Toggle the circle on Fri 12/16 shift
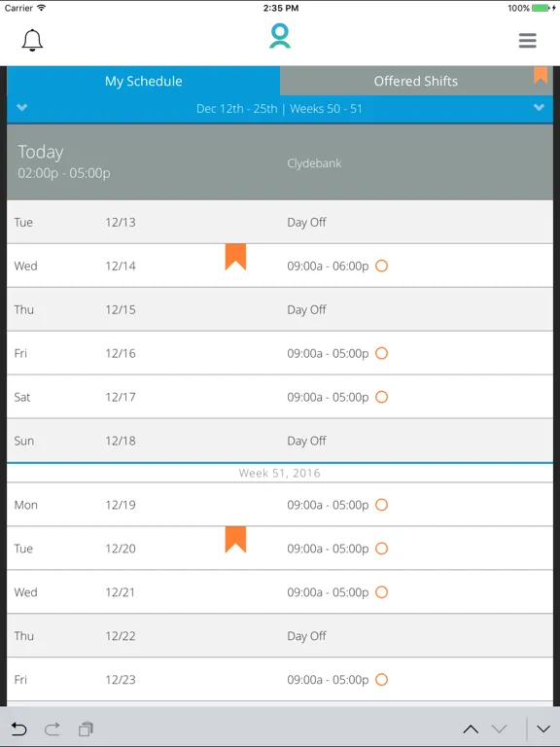The image size is (560, 747). click(x=381, y=353)
